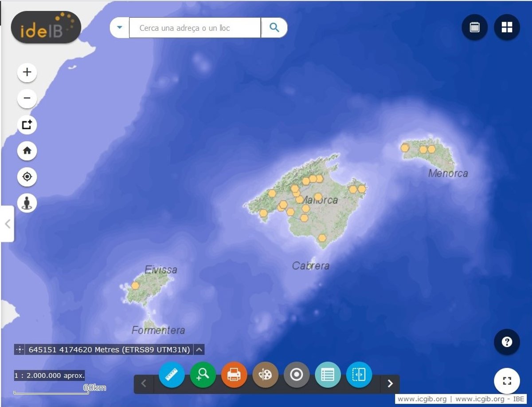Expand the collapsed left side panel

(x=7, y=224)
